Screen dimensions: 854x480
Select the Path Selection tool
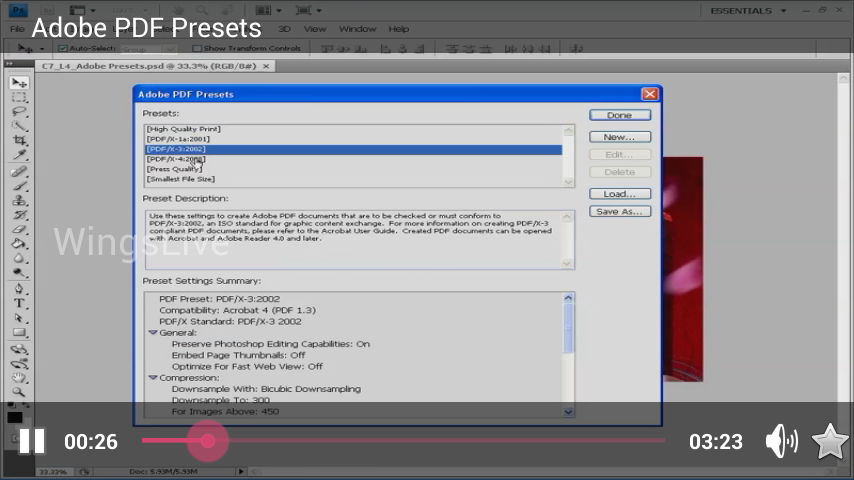click(x=19, y=318)
